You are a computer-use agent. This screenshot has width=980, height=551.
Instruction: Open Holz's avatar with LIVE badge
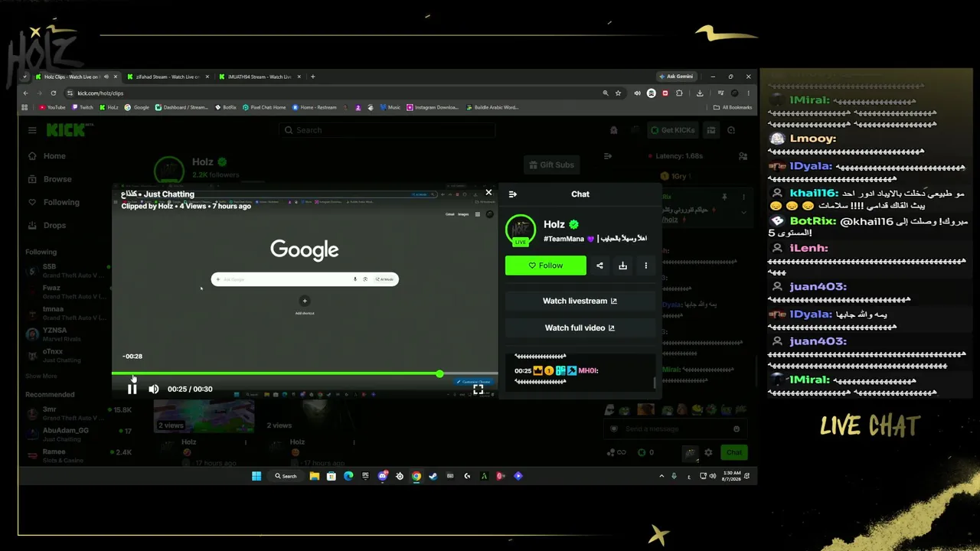click(x=521, y=230)
